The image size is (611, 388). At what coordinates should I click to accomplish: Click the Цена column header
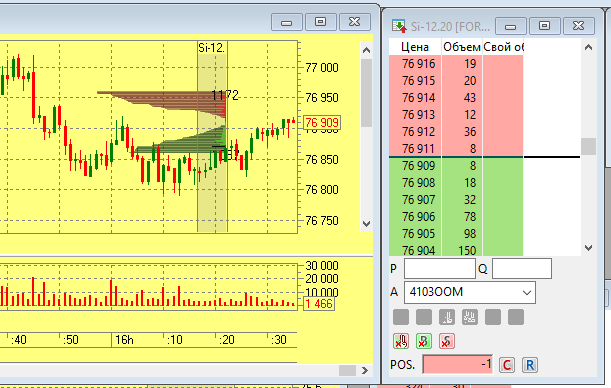(x=415, y=47)
